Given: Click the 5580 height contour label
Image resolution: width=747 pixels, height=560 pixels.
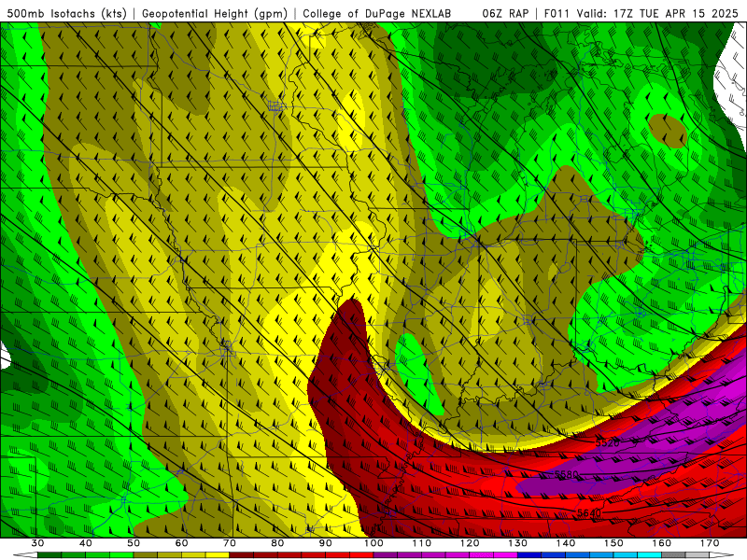Looking at the screenshot, I should click(567, 474).
